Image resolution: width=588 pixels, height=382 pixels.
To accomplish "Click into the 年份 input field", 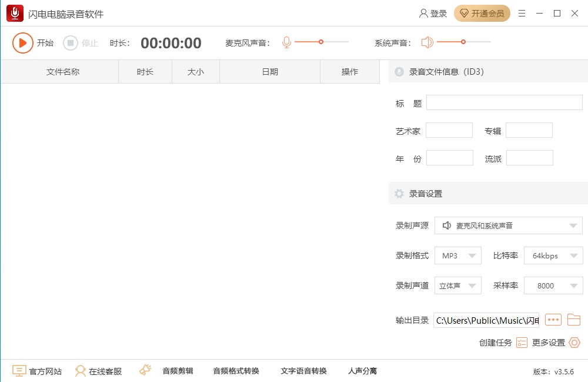I will 450,158.
